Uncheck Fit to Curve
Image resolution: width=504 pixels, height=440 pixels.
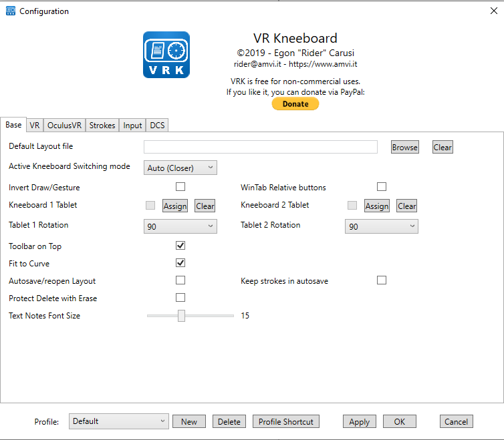[180, 263]
